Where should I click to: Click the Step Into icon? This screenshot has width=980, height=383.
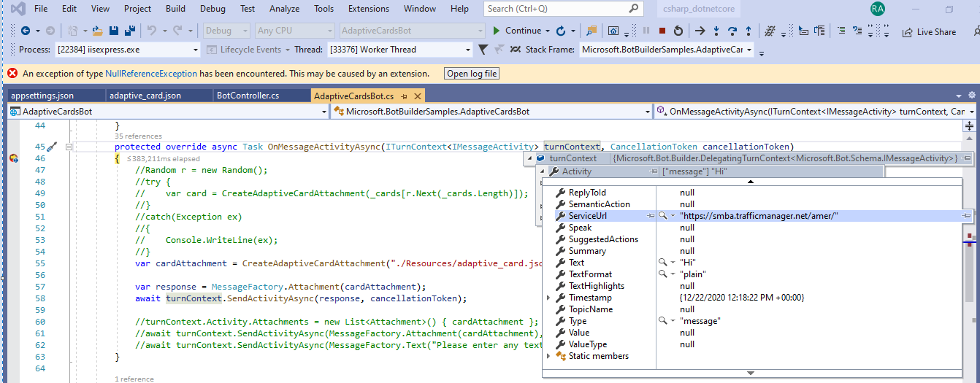coord(716,31)
